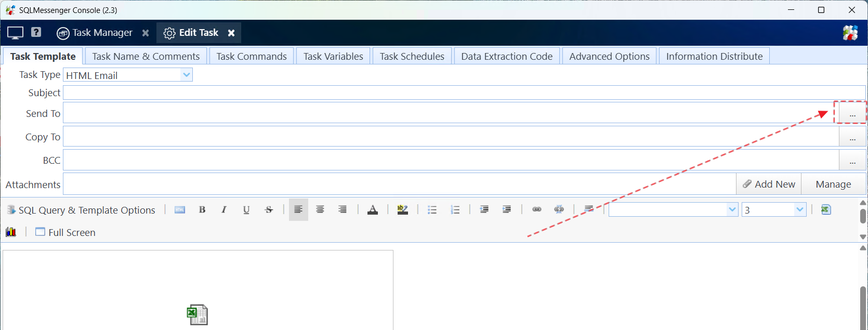Switch editor to Full Screen

point(65,232)
